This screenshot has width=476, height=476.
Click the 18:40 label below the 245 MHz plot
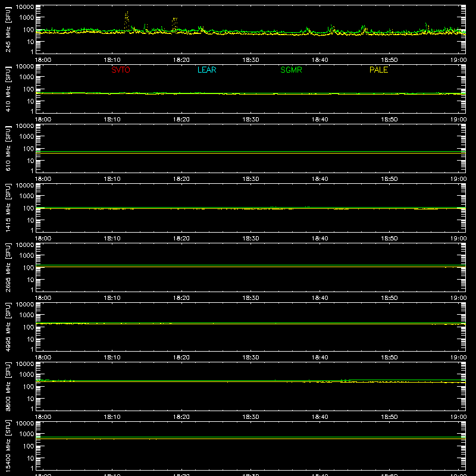pyautogui.click(x=320, y=60)
